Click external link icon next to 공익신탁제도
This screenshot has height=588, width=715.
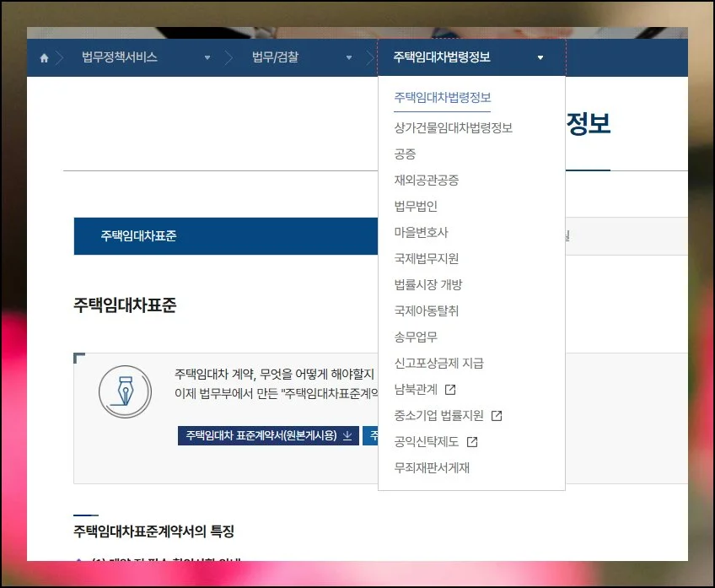click(x=472, y=442)
